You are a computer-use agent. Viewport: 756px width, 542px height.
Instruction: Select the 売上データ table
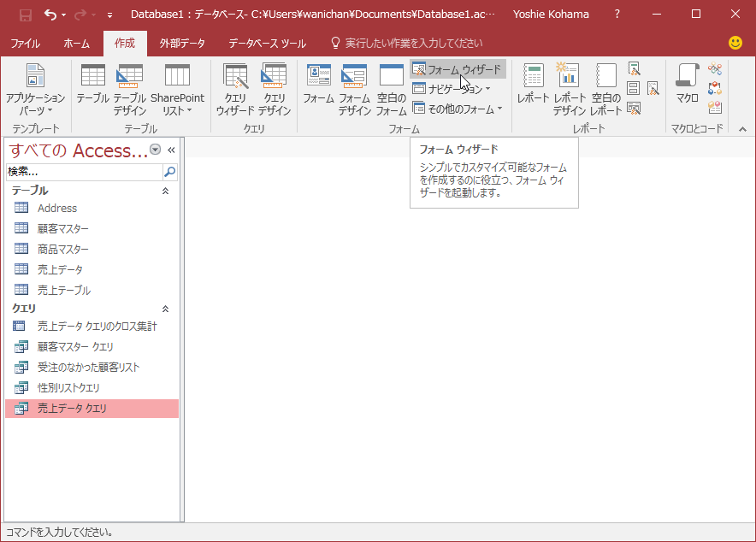click(x=92, y=269)
